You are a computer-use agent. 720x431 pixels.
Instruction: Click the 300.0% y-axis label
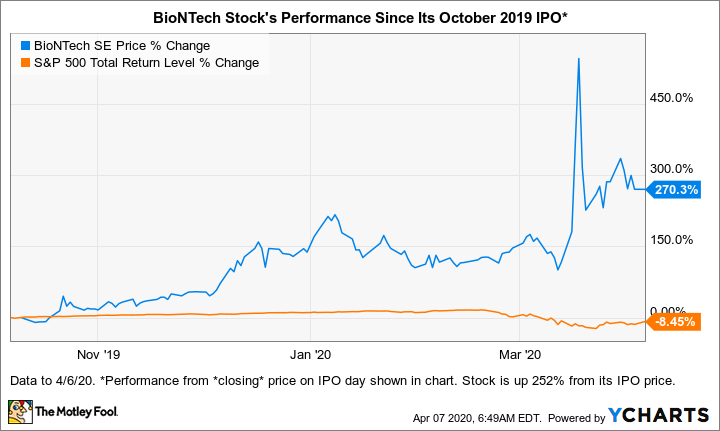673,169
